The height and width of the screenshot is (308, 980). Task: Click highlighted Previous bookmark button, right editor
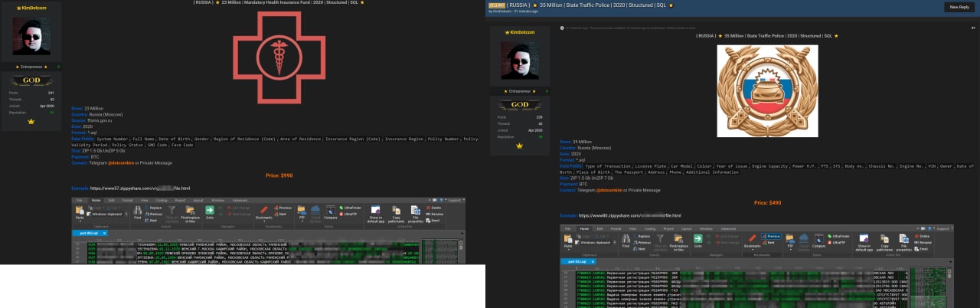point(772,236)
